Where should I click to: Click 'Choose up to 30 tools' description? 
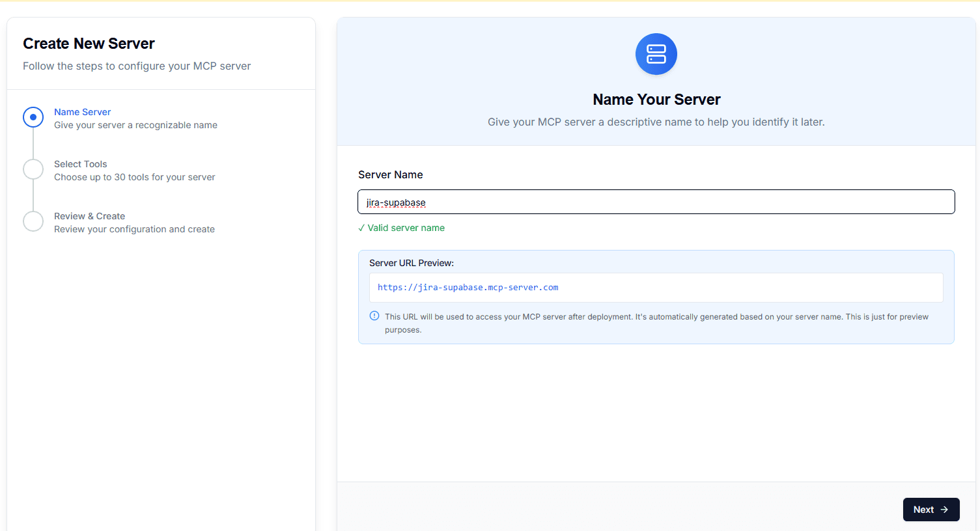[135, 177]
